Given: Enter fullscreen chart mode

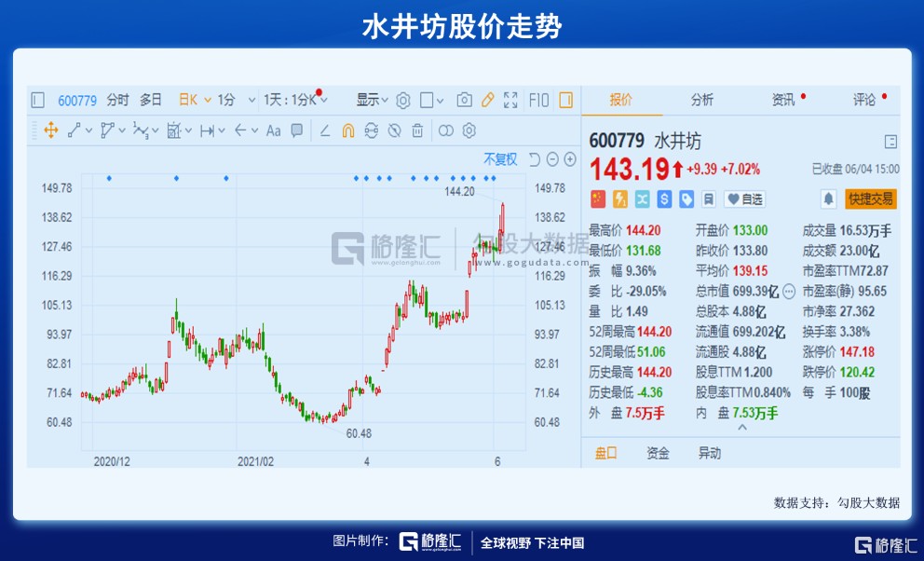Looking at the screenshot, I should tap(510, 101).
